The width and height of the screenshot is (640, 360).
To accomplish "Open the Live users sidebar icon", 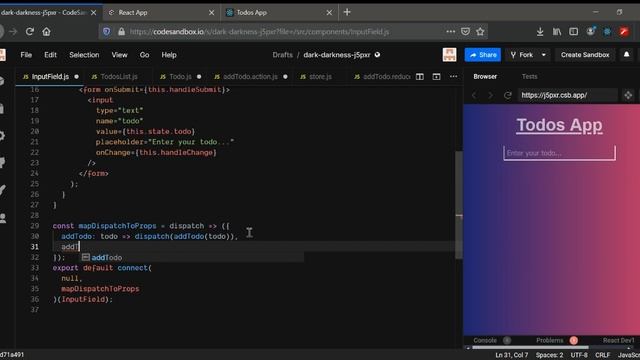I will (3, 218).
